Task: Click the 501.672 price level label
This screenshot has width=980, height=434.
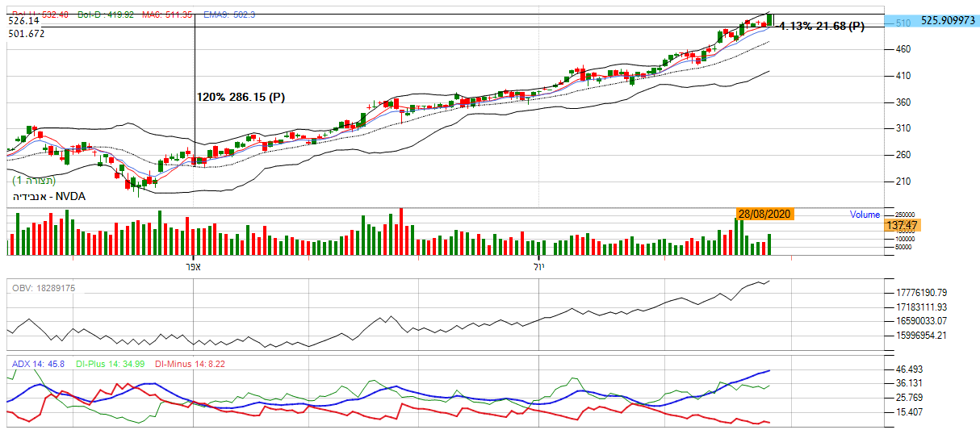Action: 27,33
